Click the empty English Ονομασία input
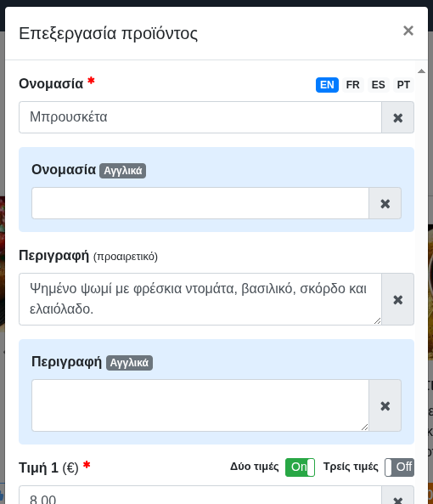The height and width of the screenshot is (504, 433). pyautogui.click(x=200, y=203)
